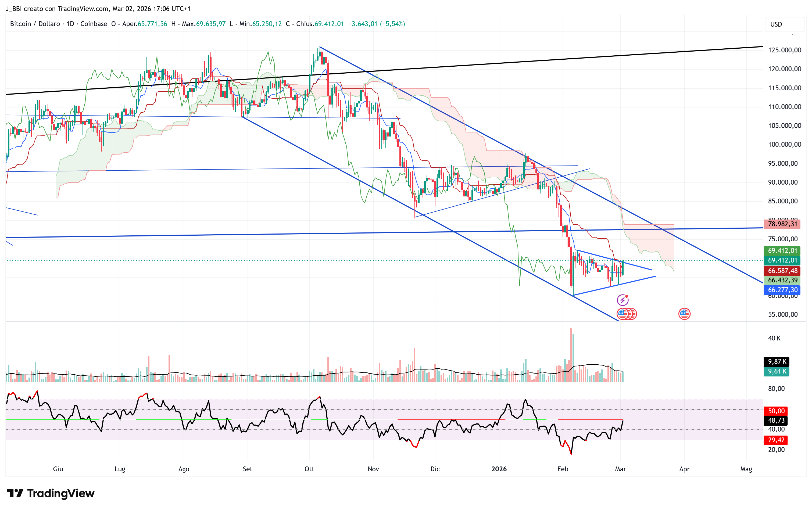Click the teal 9,61 K volume tag
Screen dimensions: 812x510
coord(777,371)
